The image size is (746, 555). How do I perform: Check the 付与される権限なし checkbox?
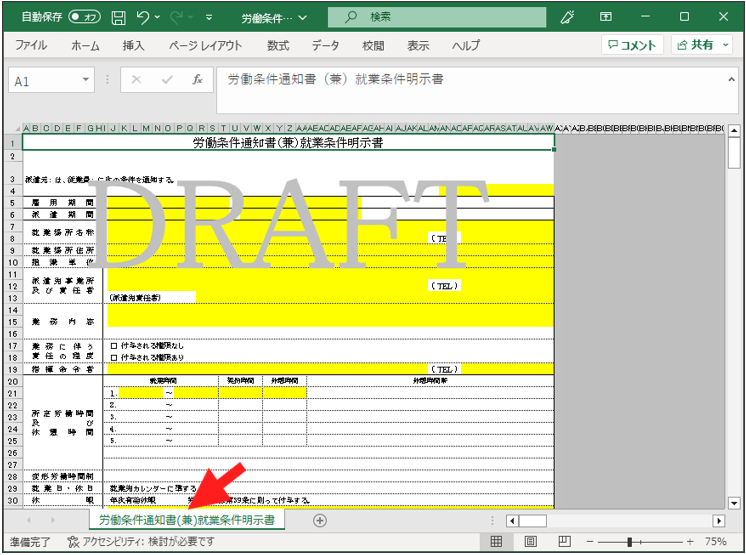[x=114, y=346]
